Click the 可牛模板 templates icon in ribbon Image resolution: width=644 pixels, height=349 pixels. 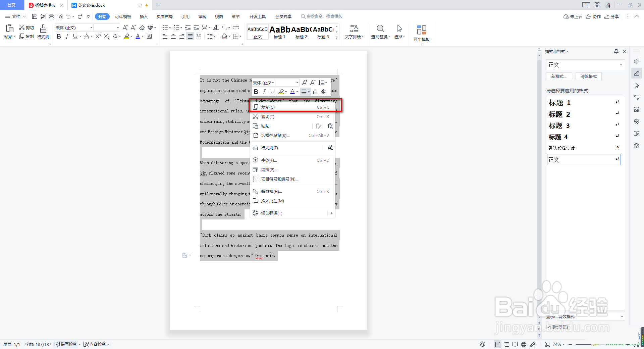click(422, 33)
